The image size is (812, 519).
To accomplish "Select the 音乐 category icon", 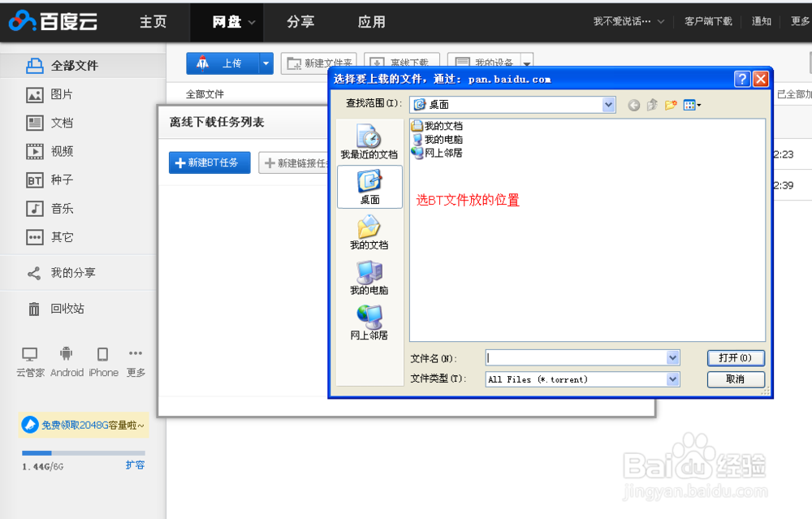I will click(x=35, y=209).
